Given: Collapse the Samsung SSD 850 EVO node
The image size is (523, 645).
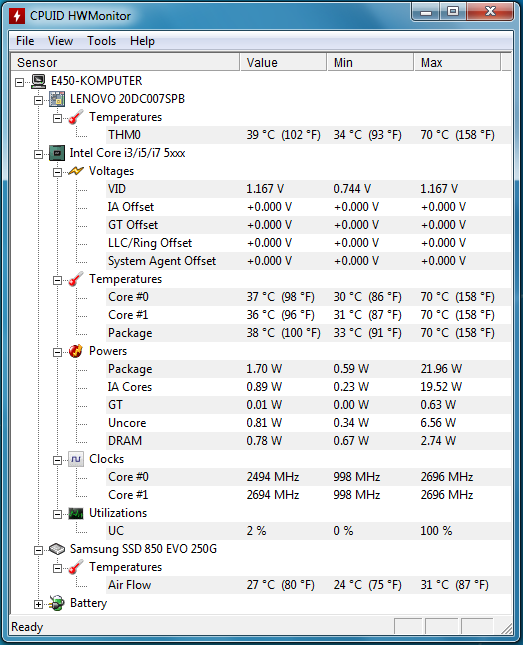Looking at the screenshot, I should click(38, 550).
